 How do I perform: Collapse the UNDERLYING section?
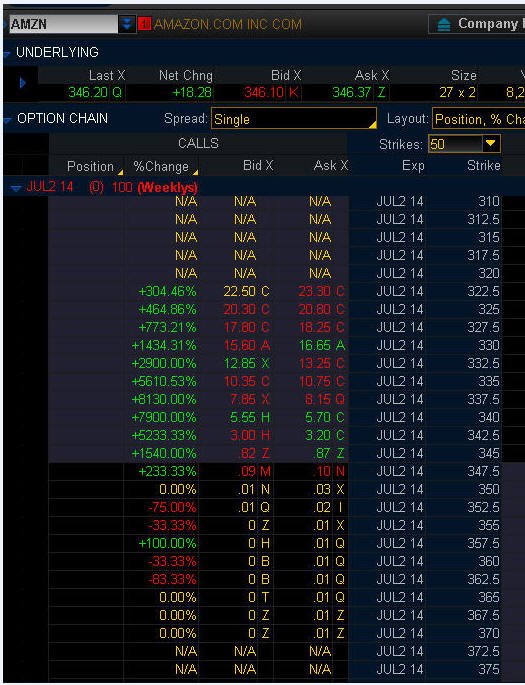(x=7, y=54)
